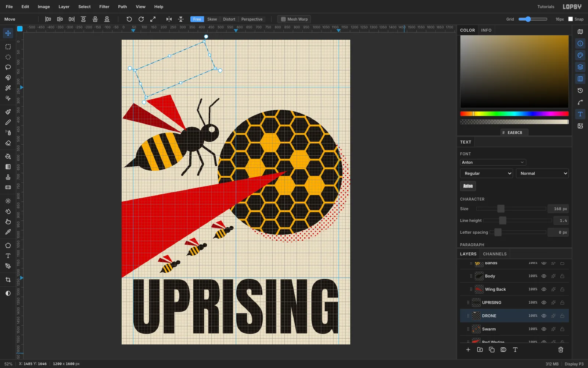
Task: Select the Clone Stamp tool
Action: click(8, 177)
